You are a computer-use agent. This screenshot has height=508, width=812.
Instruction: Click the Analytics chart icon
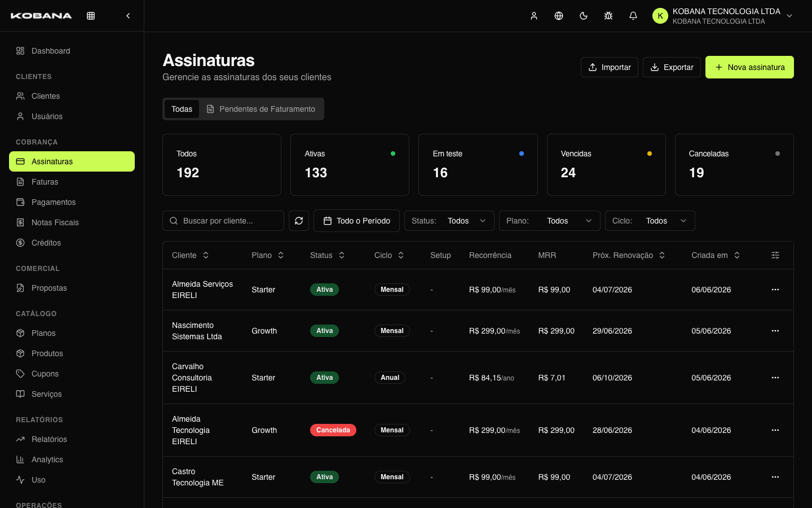coord(20,459)
